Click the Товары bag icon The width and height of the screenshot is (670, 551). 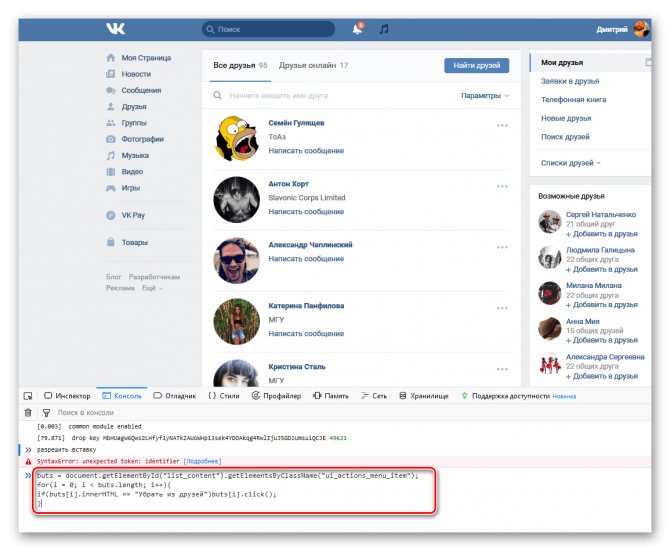coord(111,242)
